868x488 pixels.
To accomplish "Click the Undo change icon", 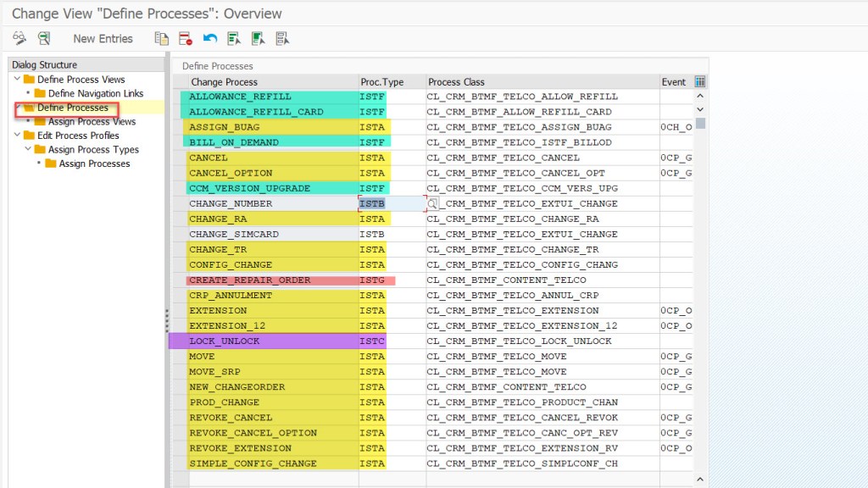I will point(209,38).
